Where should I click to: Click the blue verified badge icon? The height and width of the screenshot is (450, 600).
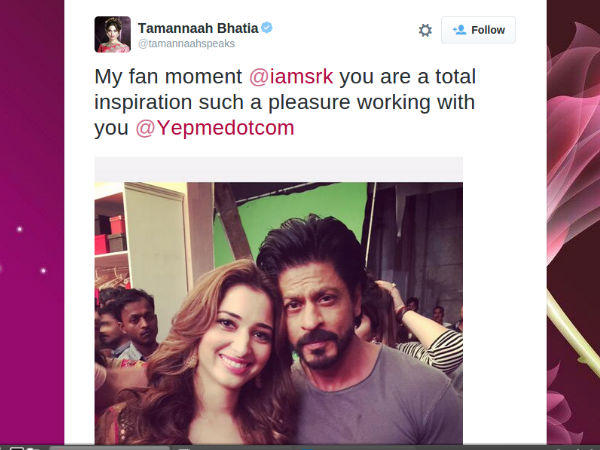267,28
